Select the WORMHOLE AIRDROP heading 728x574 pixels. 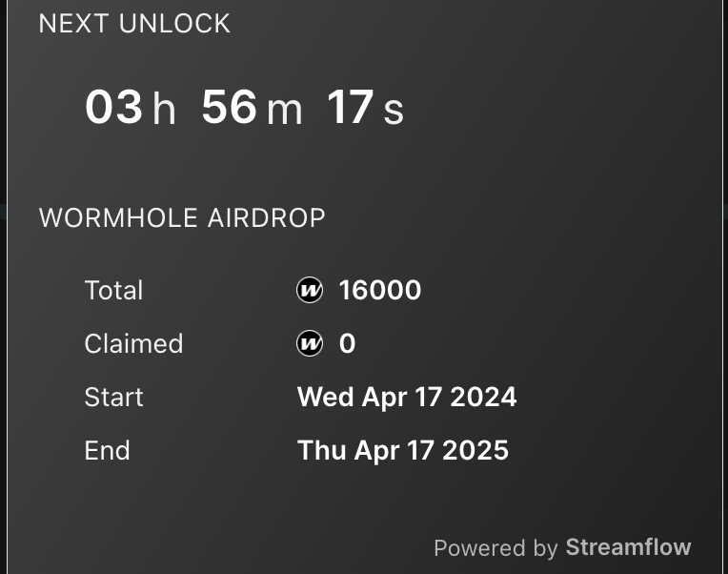tap(182, 218)
